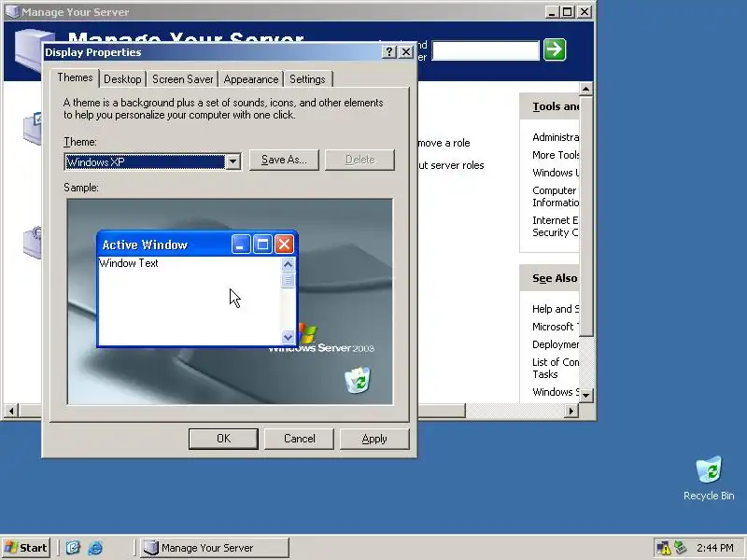The height and width of the screenshot is (560, 747).
Task: Click the disabled Delete theme button
Action: point(359,160)
